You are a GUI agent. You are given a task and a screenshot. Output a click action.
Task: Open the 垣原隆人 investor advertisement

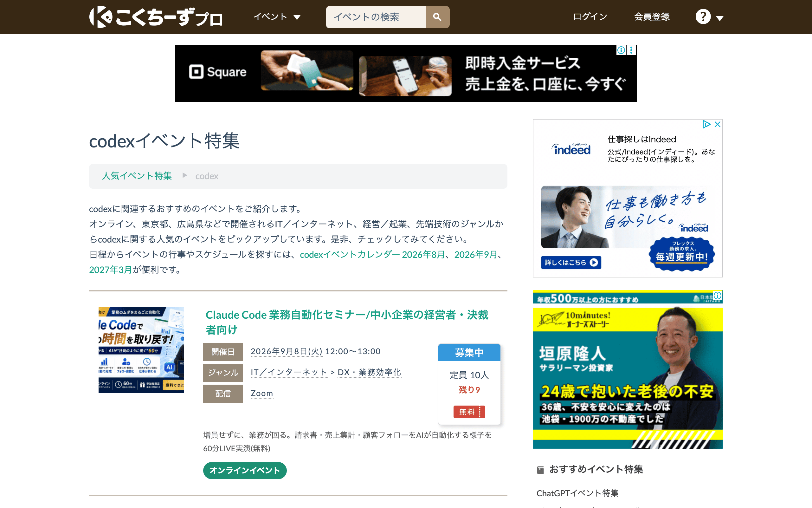(x=627, y=369)
